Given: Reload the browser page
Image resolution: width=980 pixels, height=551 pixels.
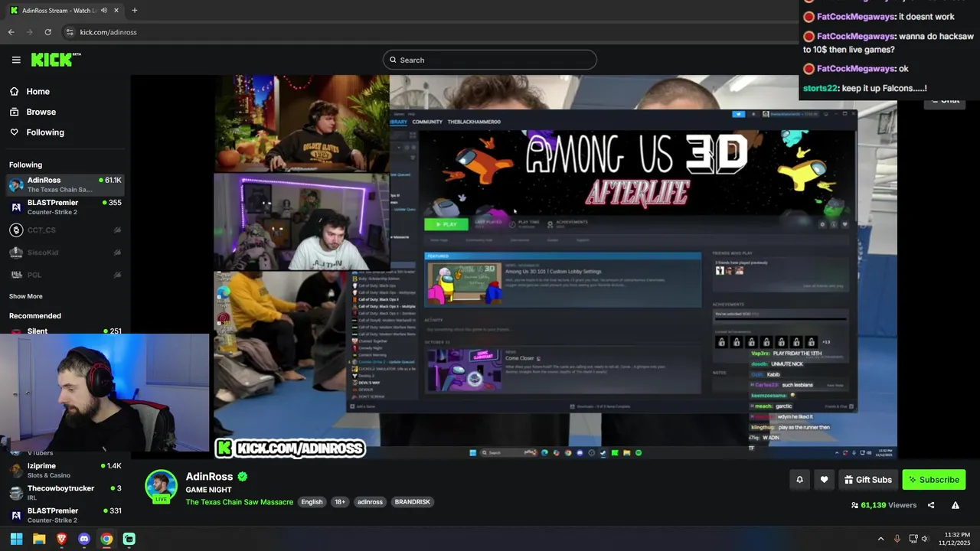Looking at the screenshot, I should point(47,32).
